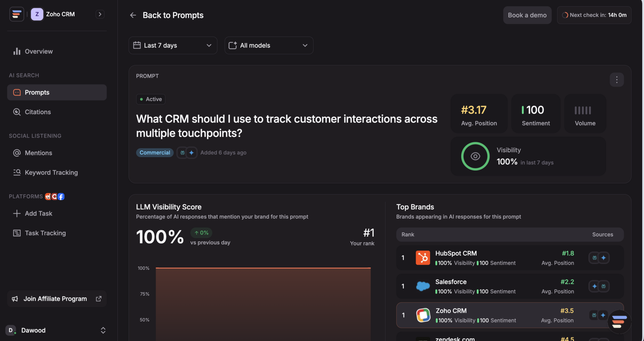Click the model icons beside Commercial tag
Image resolution: width=644 pixels, height=341 pixels.
(x=187, y=153)
